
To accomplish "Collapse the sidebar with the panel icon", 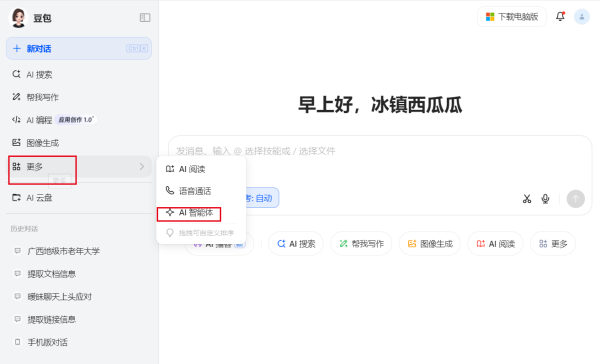I will pos(145,18).
